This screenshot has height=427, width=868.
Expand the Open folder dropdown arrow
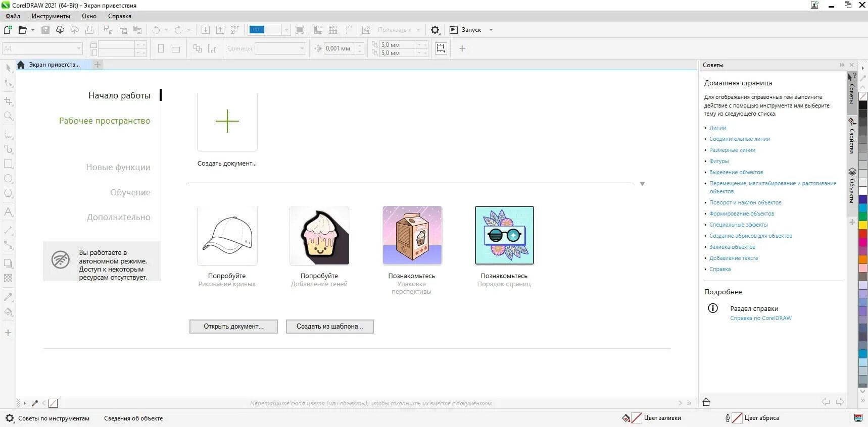coord(33,30)
